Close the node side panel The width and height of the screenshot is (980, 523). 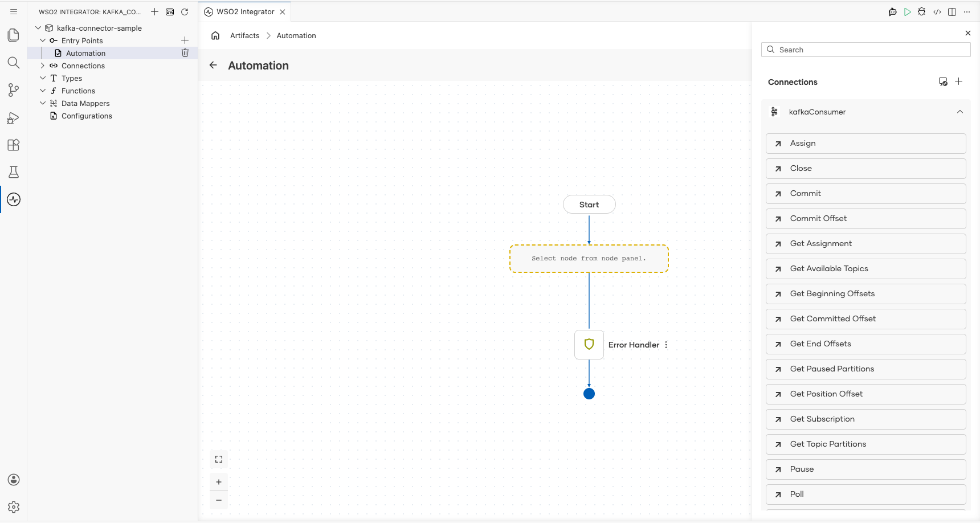click(968, 33)
